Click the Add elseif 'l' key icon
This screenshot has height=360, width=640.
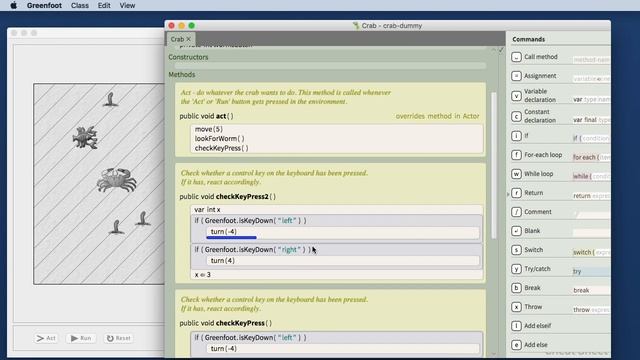(x=516, y=326)
